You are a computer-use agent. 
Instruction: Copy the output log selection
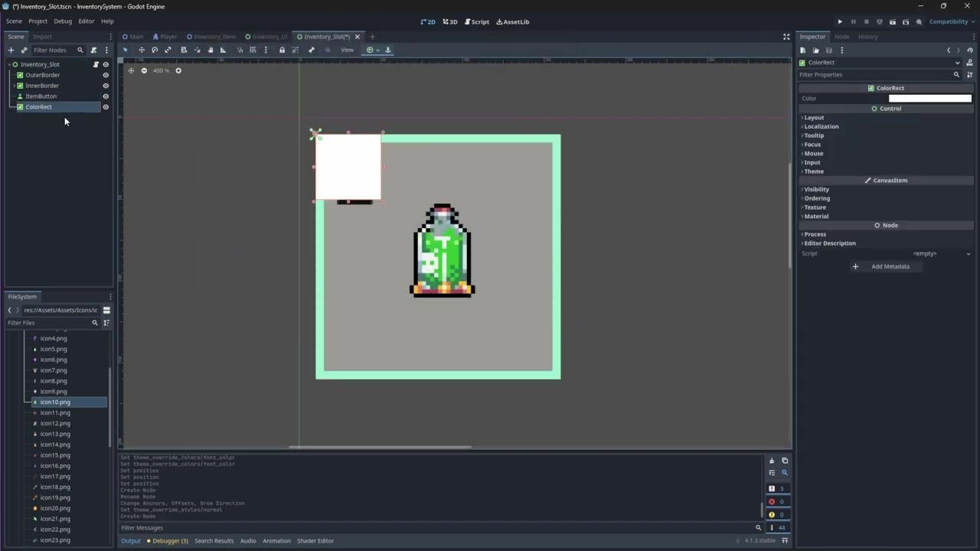pos(785,461)
